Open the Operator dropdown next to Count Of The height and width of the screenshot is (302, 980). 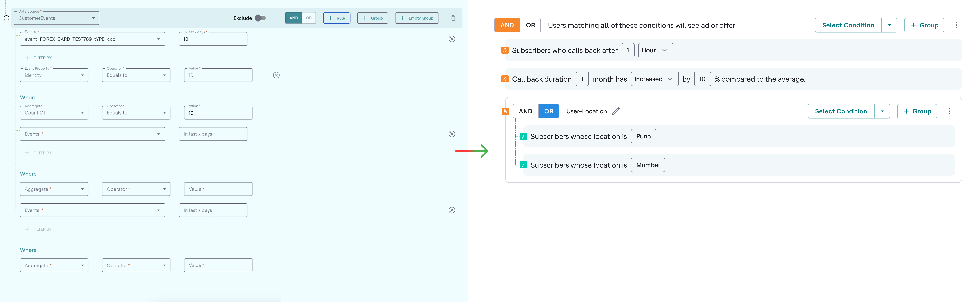136,113
